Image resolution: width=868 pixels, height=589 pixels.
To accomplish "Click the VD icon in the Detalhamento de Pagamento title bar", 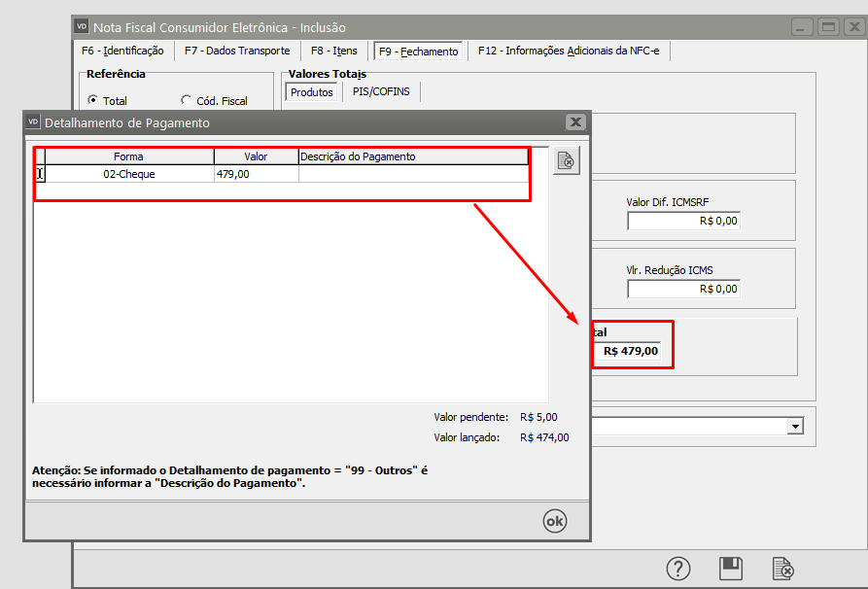I will [x=33, y=122].
